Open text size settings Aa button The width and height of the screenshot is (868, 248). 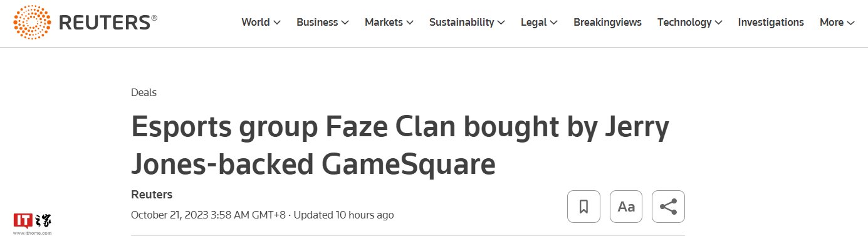[626, 207]
